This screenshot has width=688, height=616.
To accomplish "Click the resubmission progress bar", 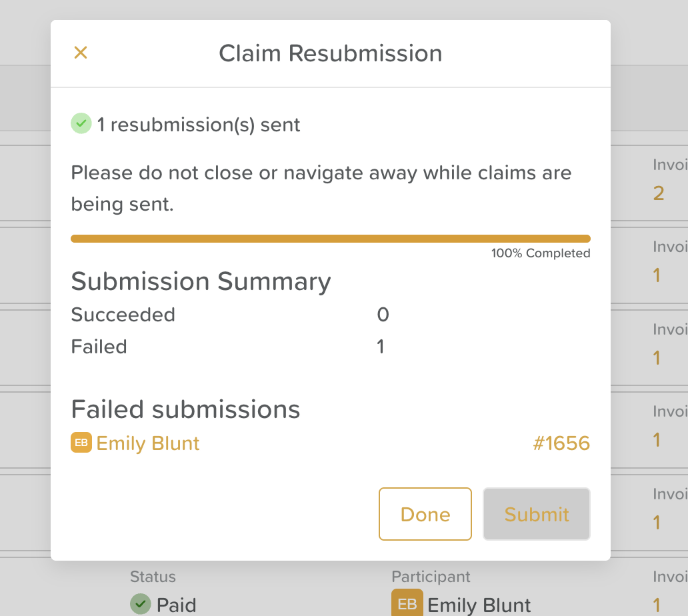I will 330,239.
